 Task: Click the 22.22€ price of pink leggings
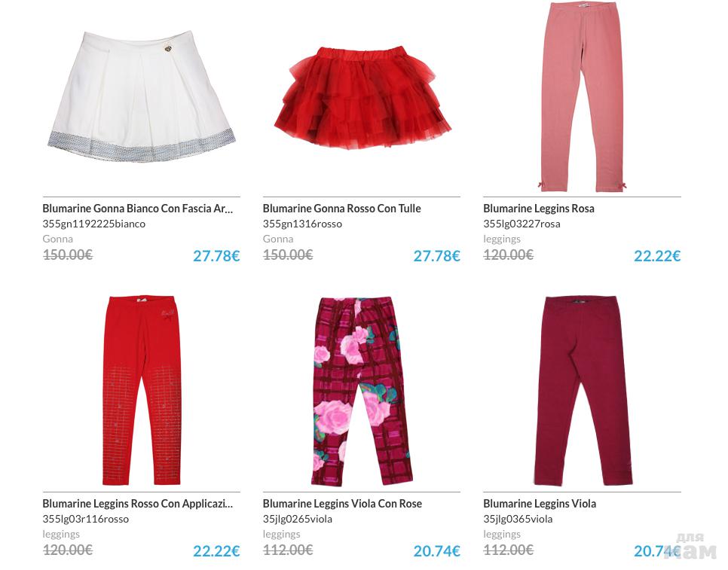657,255
